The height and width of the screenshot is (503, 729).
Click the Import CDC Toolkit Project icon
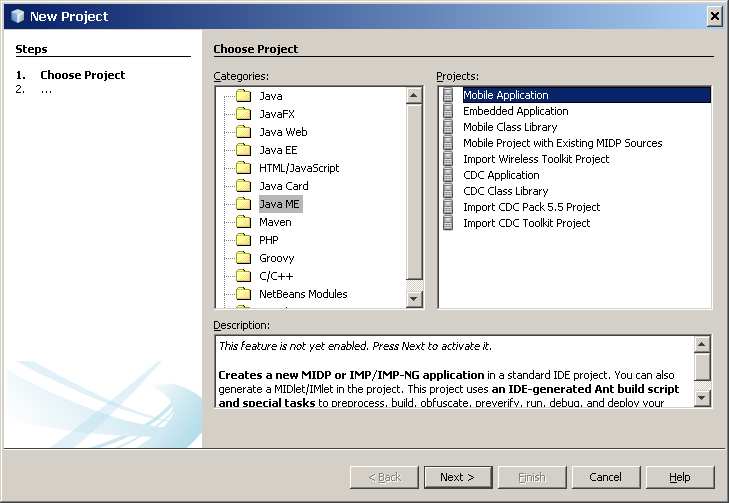pyautogui.click(x=448, y=223)
